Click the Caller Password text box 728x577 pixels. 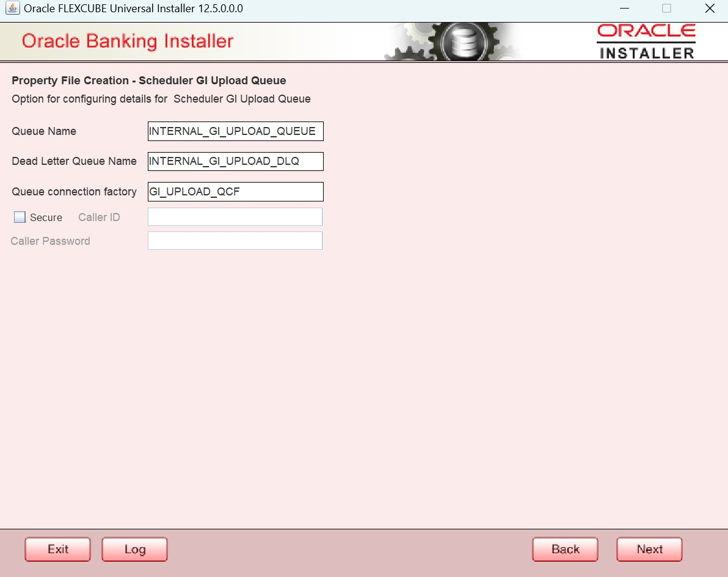(235, 241)
